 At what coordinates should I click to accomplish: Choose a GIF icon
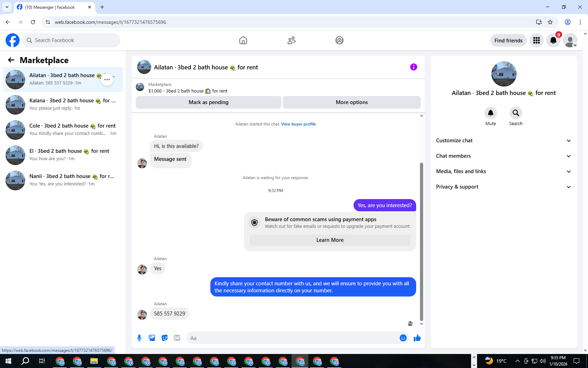click(x=177, y=338)
